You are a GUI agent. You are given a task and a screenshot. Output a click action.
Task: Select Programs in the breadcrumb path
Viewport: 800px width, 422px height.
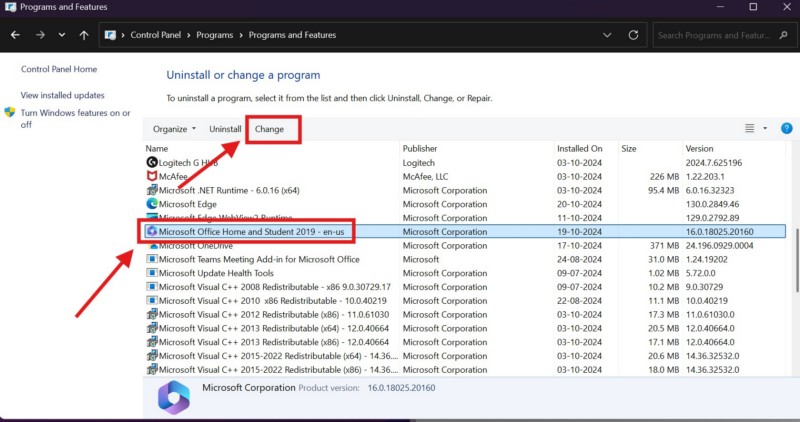point(214,35)
